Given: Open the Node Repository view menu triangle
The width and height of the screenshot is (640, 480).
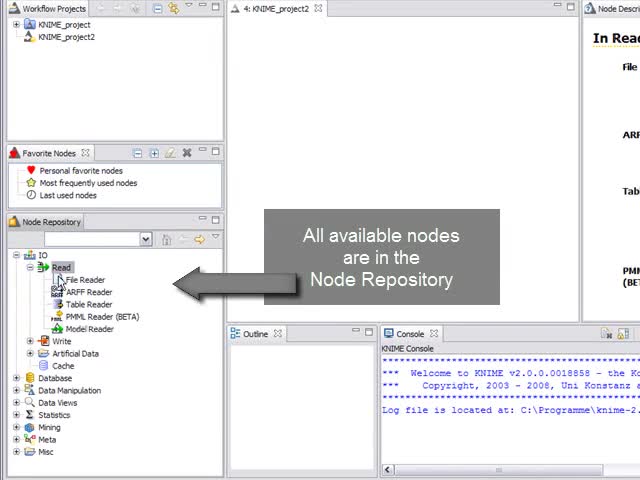Looking at the screenshot, I should [x=216, y=236].
